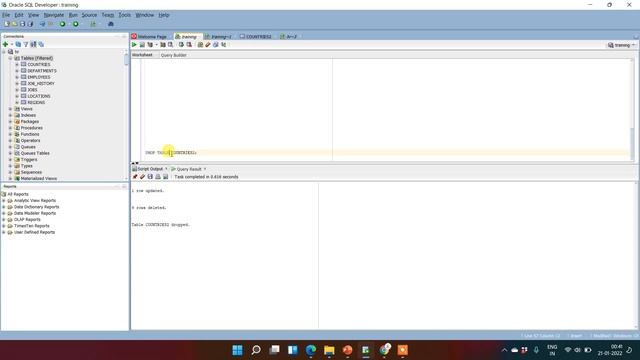Click the ENG IN language indicator in tray

click(552, 350)
